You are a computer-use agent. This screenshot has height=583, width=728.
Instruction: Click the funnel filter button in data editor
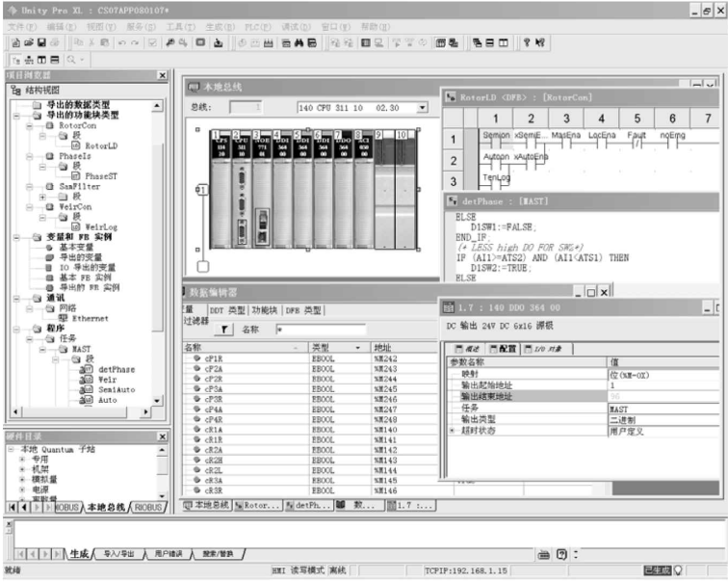click(x=223, y=330)
